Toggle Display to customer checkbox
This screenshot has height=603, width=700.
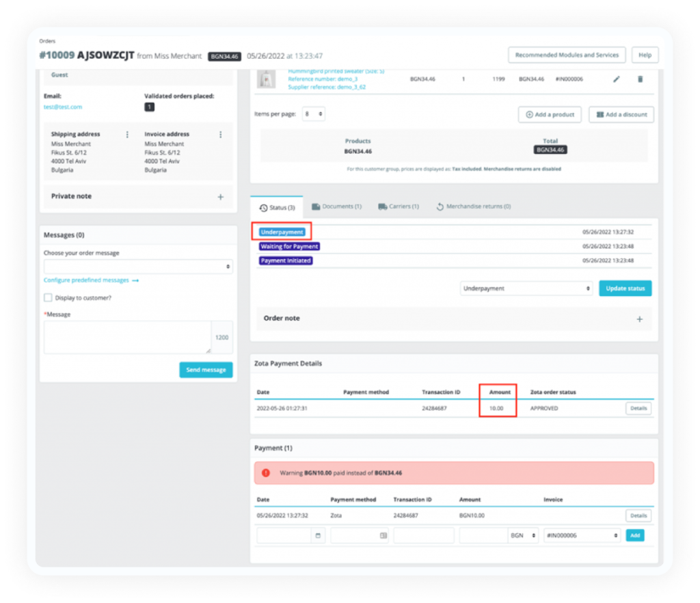coord(49,297)
